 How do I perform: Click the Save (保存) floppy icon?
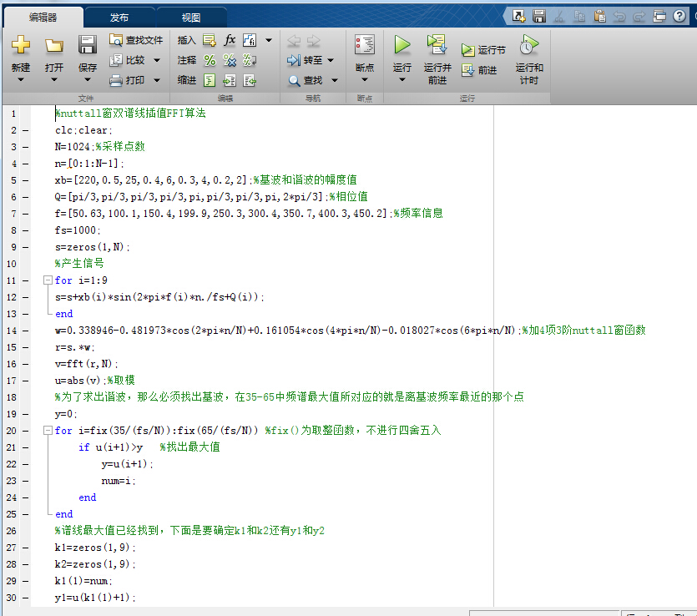(x=87, y=45)
